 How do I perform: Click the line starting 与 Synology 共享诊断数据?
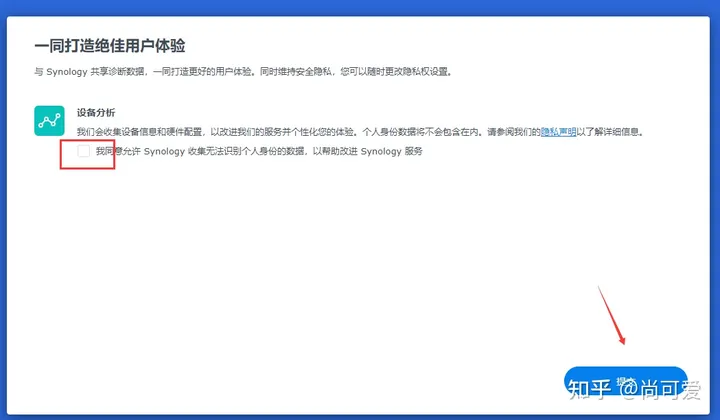coord(243,72)
